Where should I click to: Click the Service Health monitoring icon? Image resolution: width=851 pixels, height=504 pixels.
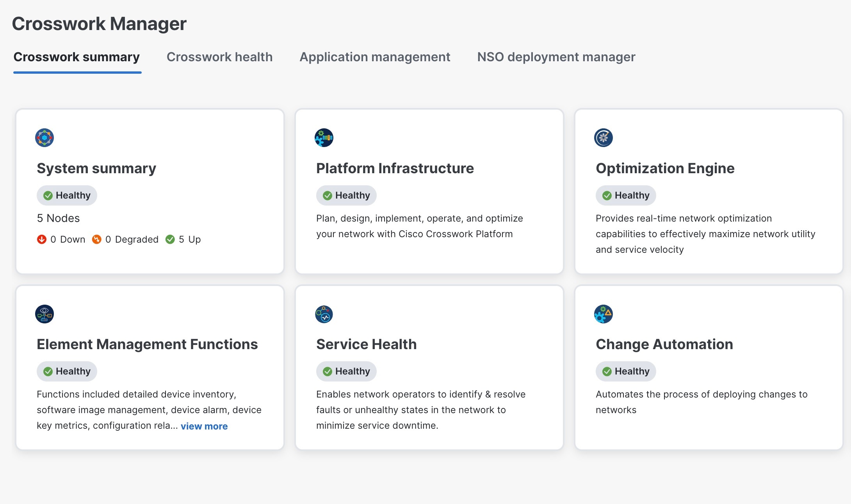pos(324,314)
